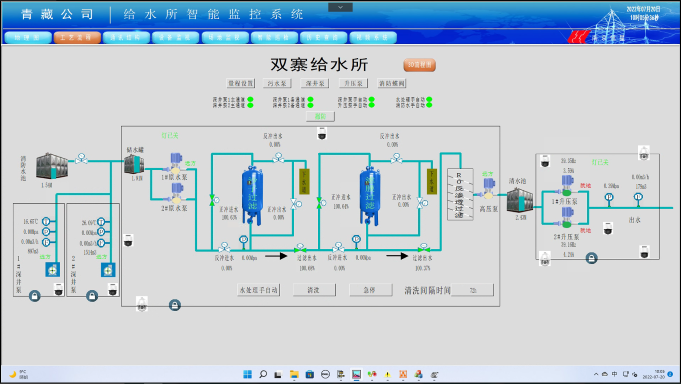Click the 消防水池 water tank icon
The height and width of the screenshot is (384, 681).
[52, 166]
